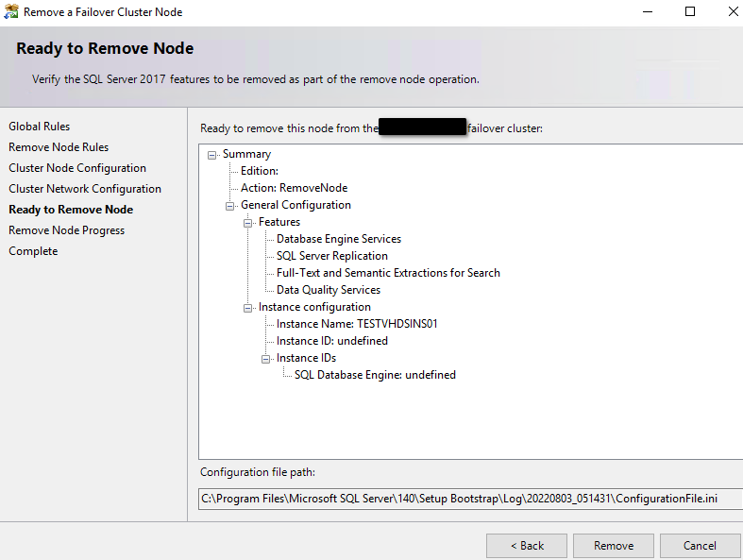Screen dimensions: 743x560
Task: Click the Instance IDs label
Action: [x=306, y=358]
